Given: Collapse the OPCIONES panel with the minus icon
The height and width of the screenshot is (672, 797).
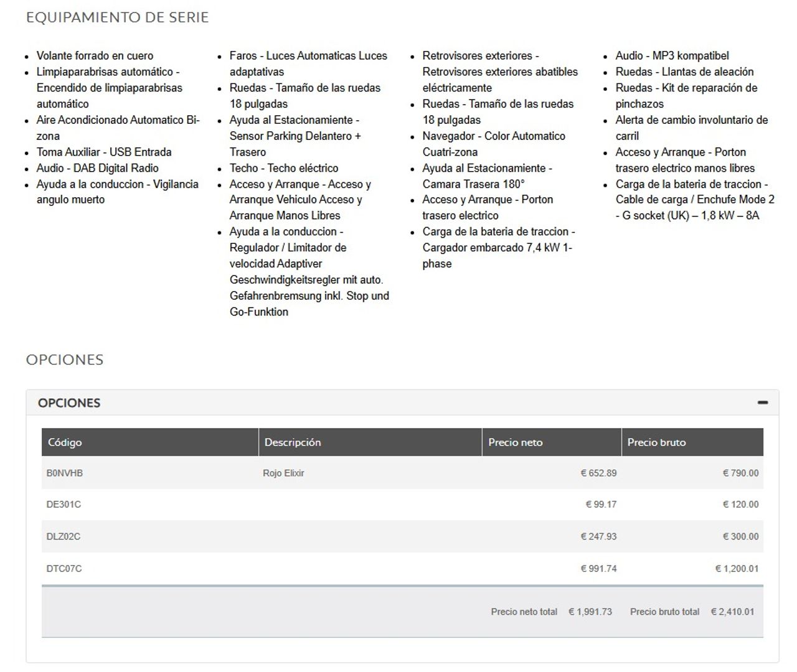Looking at the screenshot, I should click(762, 403).
